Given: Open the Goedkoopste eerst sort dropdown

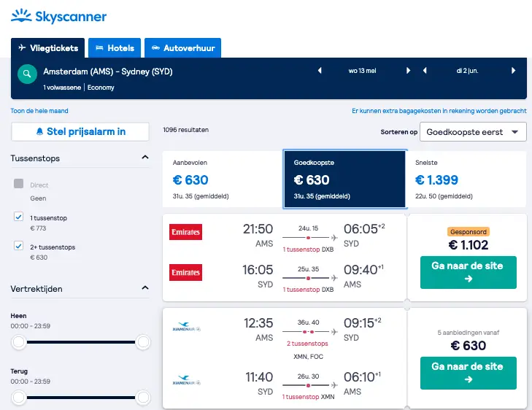Looking at the screenshot, I should [x=473, y=132].
